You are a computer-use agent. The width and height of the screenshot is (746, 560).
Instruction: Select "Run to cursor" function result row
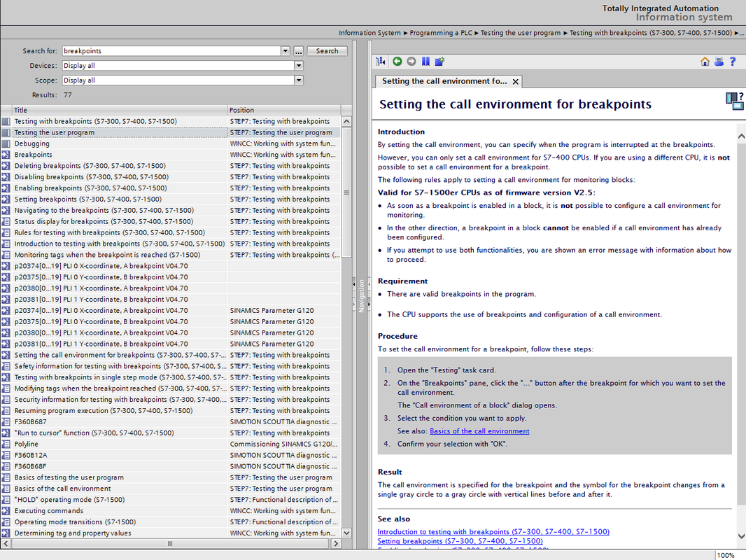pos(171,433)
